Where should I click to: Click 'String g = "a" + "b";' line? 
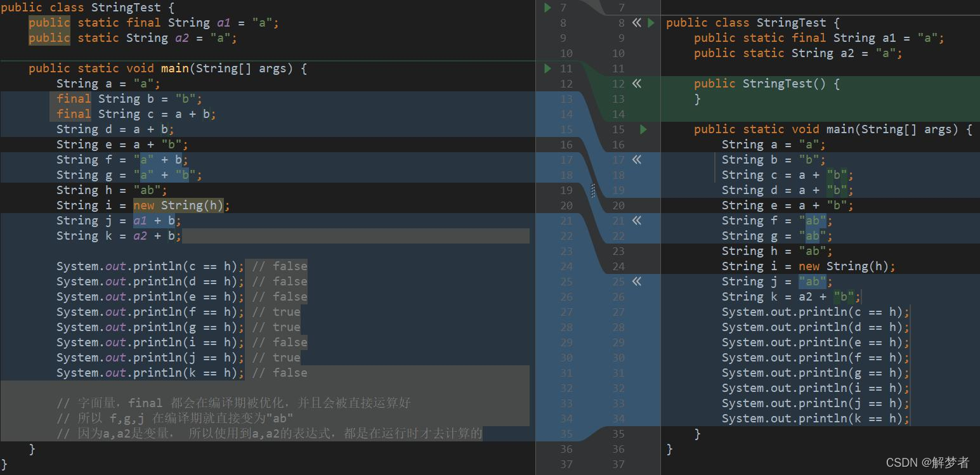pos(129,175)
